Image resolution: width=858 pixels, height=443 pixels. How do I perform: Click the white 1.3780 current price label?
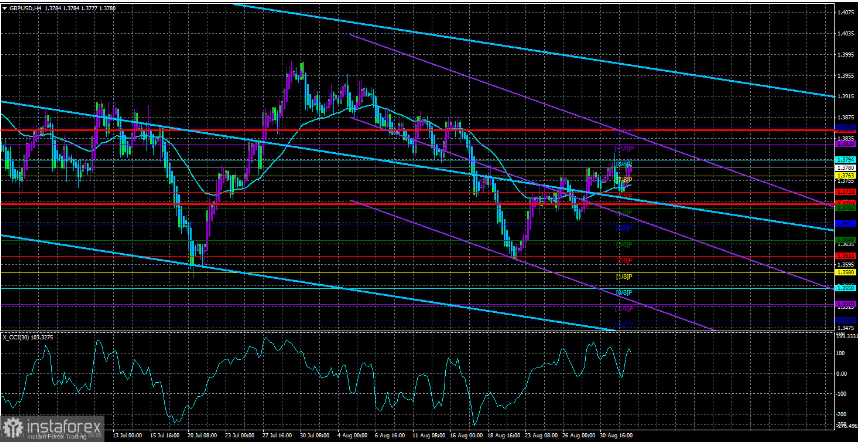pyautogui.click(x=845, y=168)
